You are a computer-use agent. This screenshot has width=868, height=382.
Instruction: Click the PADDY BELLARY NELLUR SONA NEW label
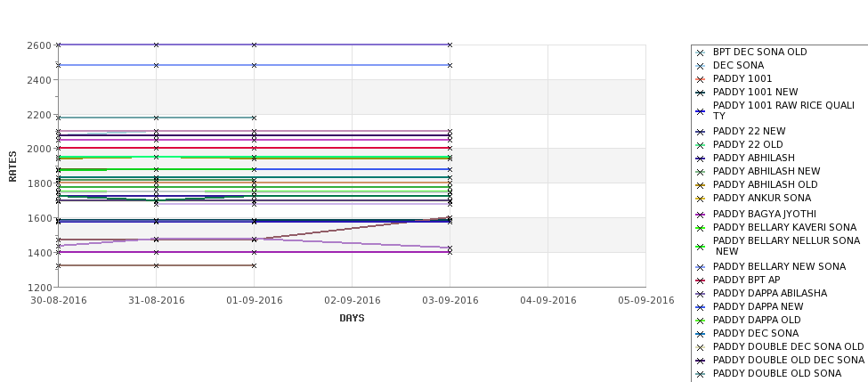786,246
